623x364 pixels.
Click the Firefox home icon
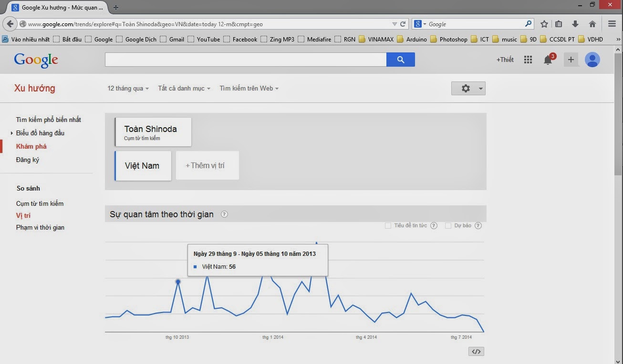click(x=592, y=23)
